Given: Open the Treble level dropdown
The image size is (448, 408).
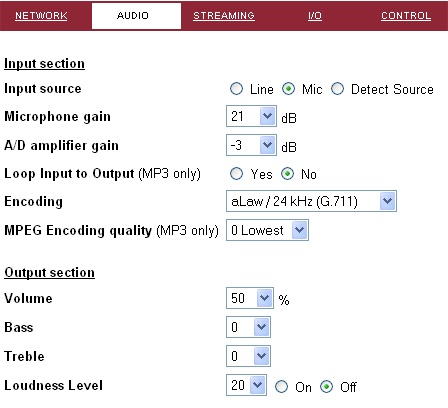Looking at the screenshot, I should pos(248,356).
